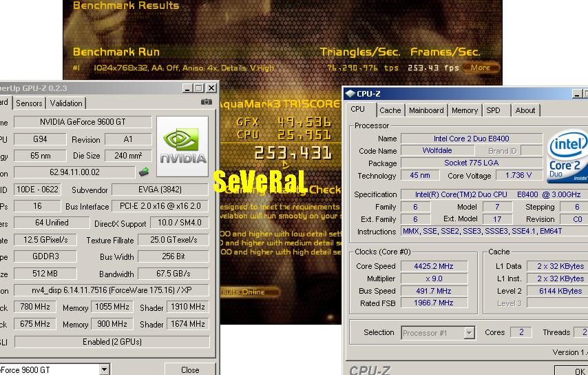Expand the GeForce 9600 GT card dropdown

point(104,369)
